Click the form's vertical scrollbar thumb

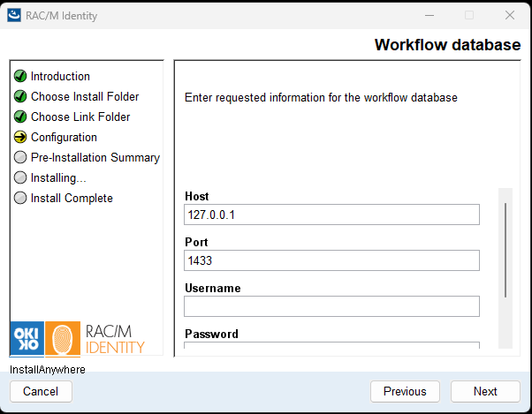click(x=505, y=250)
